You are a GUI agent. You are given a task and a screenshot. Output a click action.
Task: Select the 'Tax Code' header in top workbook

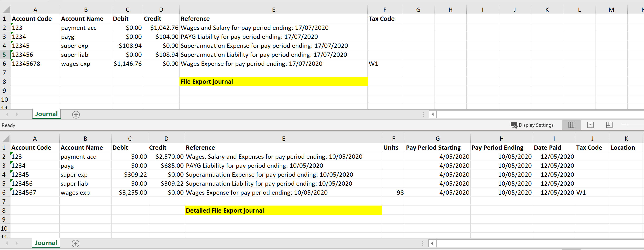pyautogui.click(x=385, y=18)
